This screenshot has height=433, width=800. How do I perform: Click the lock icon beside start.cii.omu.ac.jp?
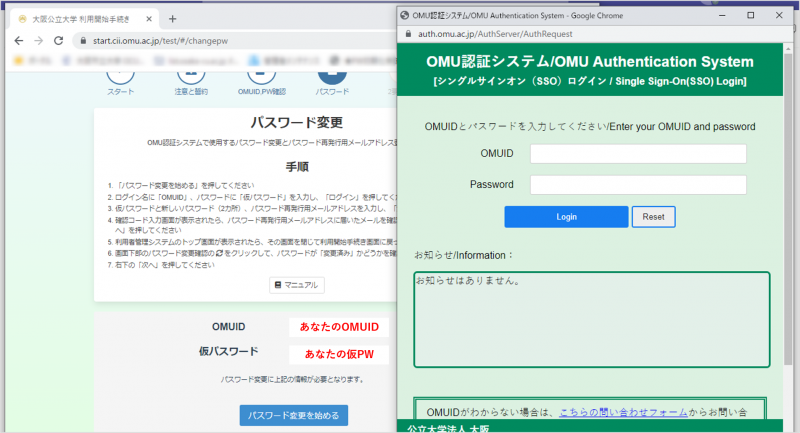tap(83, 41)
